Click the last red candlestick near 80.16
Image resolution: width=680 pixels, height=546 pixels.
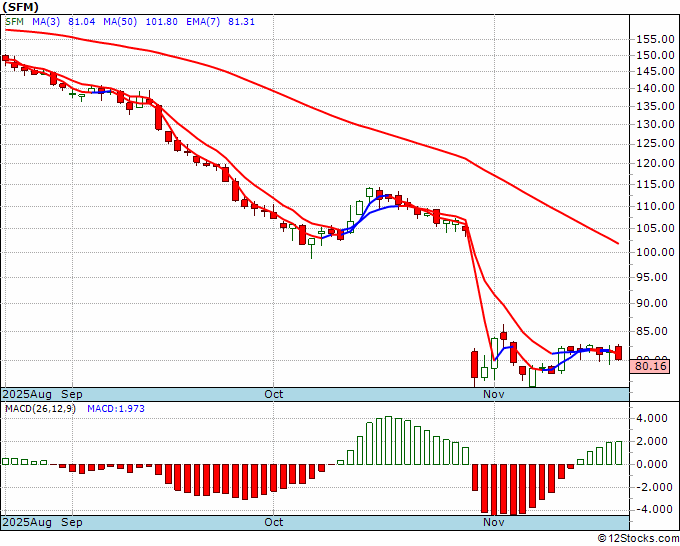pos(618,353)
